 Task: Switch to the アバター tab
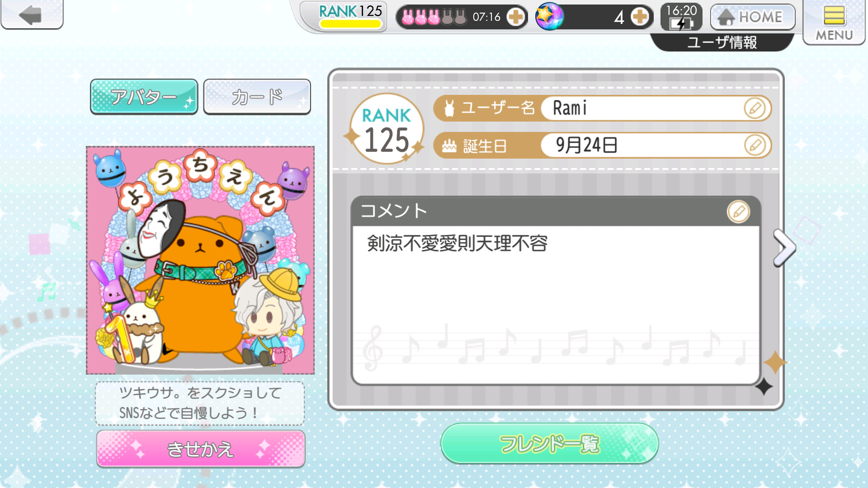(144, 97)
